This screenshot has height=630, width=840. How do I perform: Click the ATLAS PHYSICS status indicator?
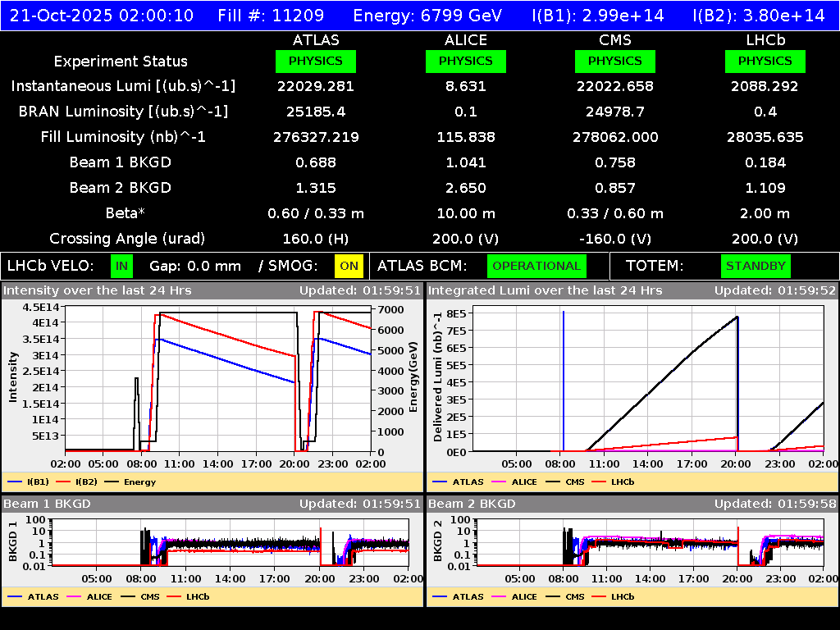point(317,61)
